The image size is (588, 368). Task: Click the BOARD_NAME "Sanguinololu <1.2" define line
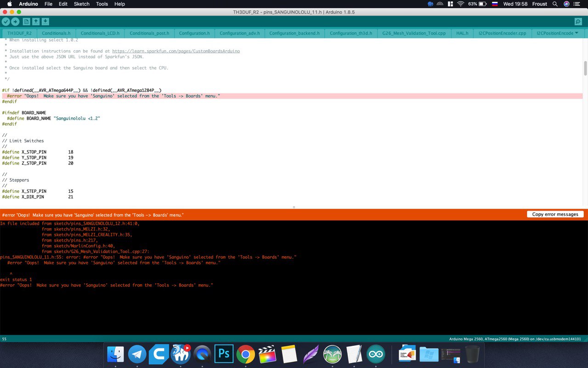pos(53,118)
